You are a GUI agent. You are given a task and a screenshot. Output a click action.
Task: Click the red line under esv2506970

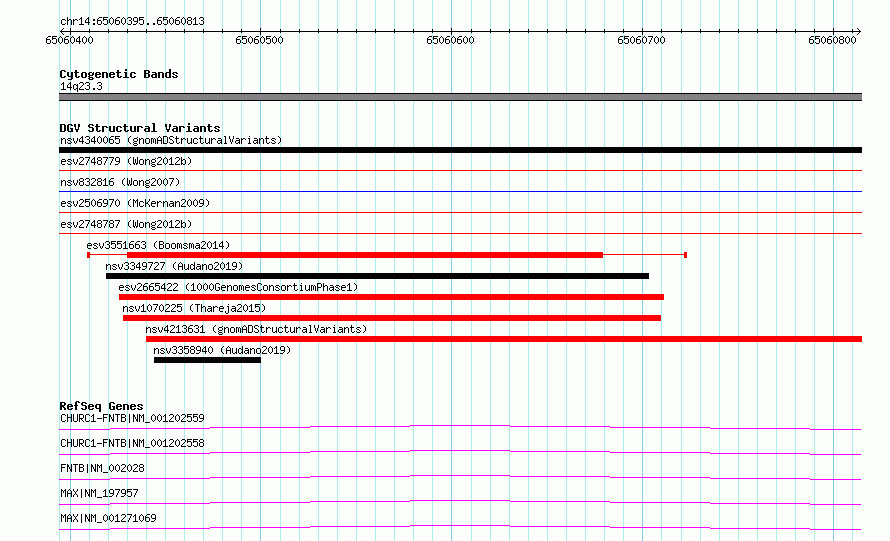point(460,212)
